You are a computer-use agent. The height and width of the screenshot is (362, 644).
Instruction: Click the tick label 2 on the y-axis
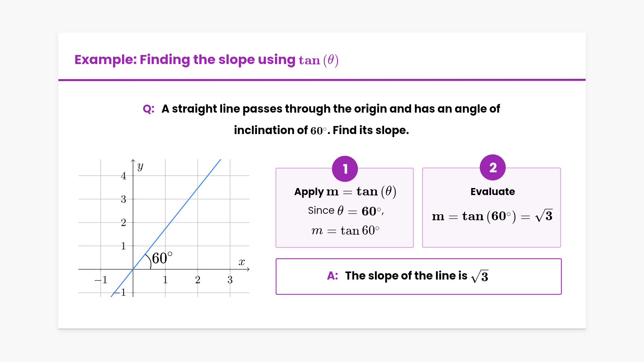(123, 223)
